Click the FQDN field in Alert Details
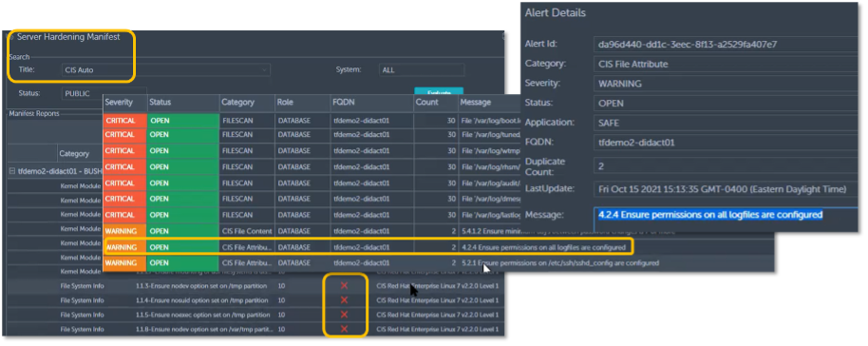This screenshot has width=868, height=346. (x=726, y=143)
